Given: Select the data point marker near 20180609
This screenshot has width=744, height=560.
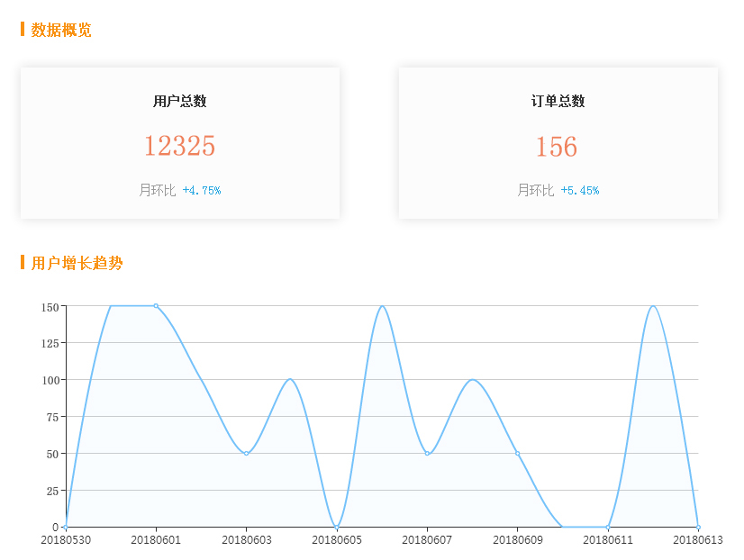Looking at the screenshot, I should [x=516, y=454].
